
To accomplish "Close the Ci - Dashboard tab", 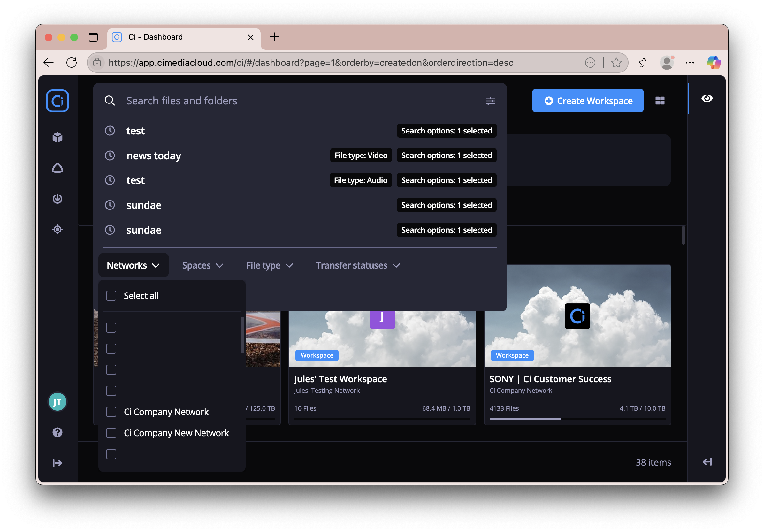I will [250, 37].
